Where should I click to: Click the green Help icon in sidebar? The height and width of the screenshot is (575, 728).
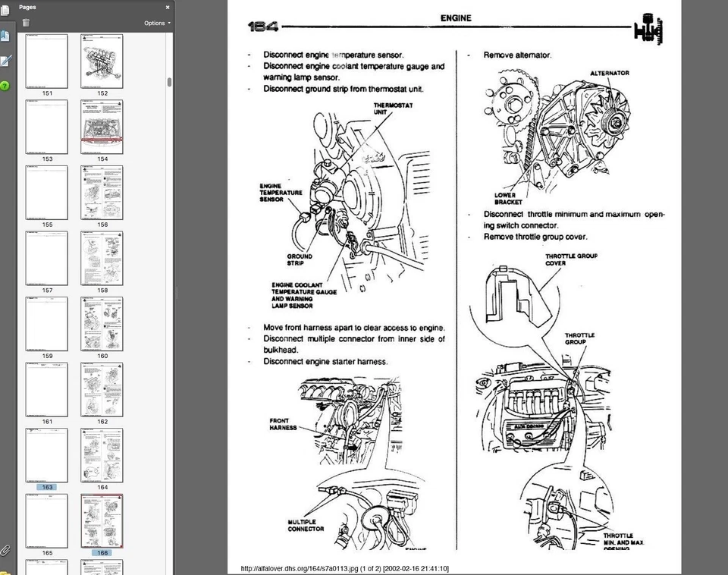(x=6, y=86)
